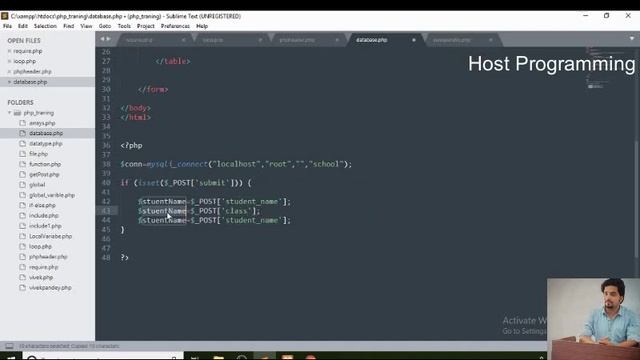Click the file icon beside datatype.php

coord(22,144)
